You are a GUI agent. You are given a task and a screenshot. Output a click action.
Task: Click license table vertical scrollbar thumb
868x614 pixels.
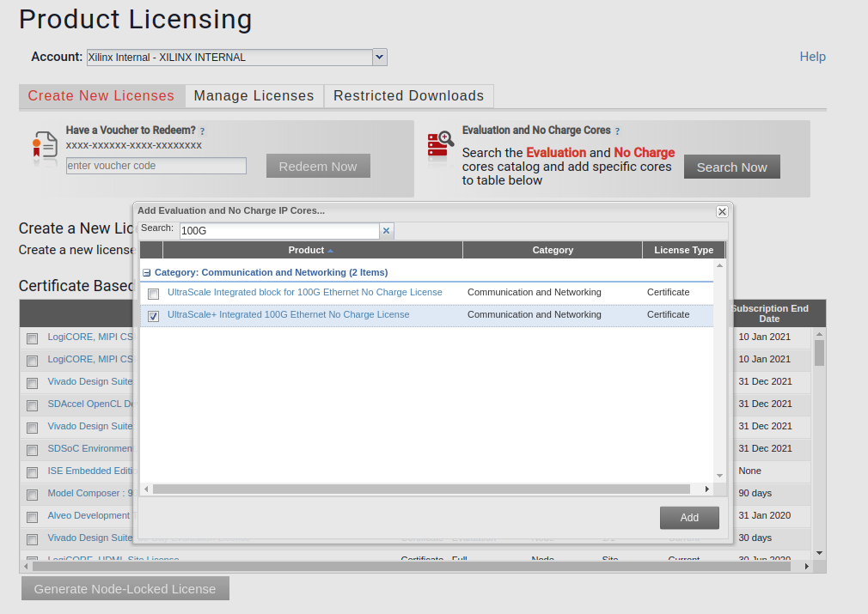point(819,353)
